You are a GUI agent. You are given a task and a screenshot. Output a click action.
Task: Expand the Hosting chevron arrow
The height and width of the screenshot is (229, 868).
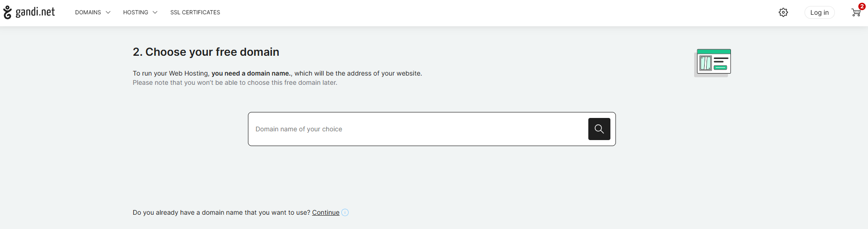tap(155, 12)
